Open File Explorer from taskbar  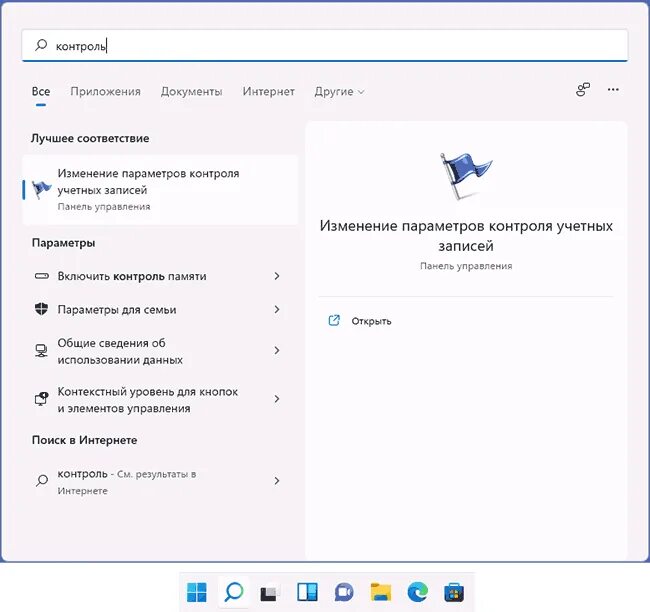tap(381, 592)
